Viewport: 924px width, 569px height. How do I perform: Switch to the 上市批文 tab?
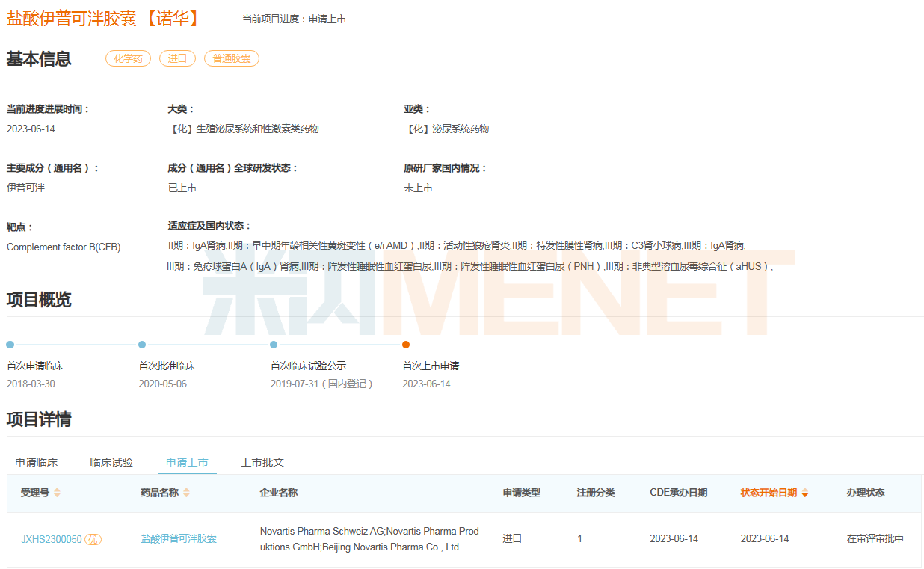click(x=262, y=462)
